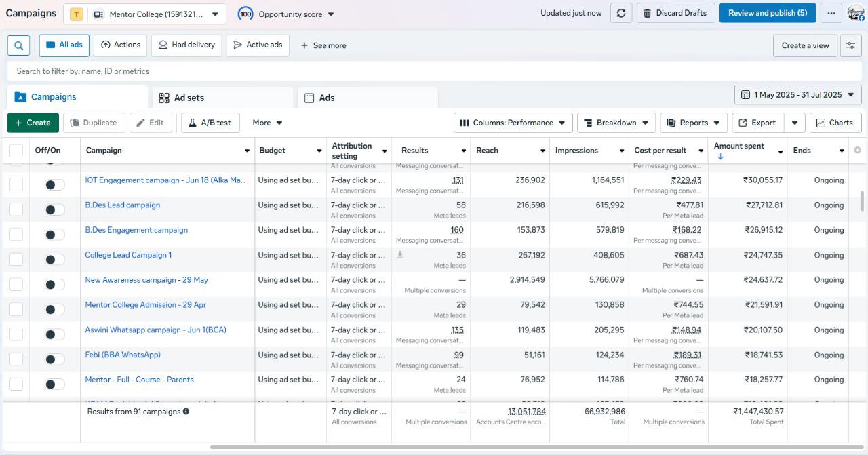Open Reach column header dropdown arrow
The image size is (868, 455).
(x=542, y=151)
